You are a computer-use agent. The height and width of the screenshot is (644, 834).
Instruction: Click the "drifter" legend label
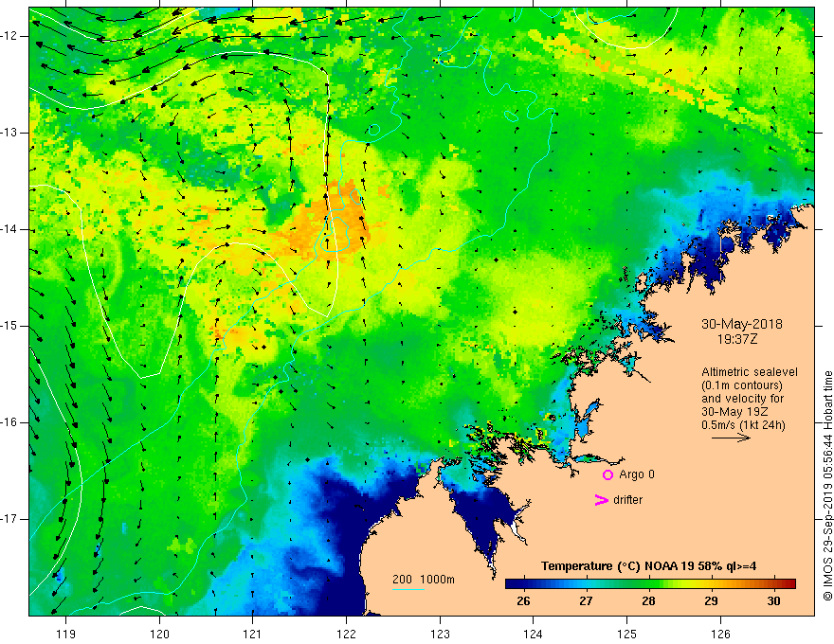click(627, 500)
